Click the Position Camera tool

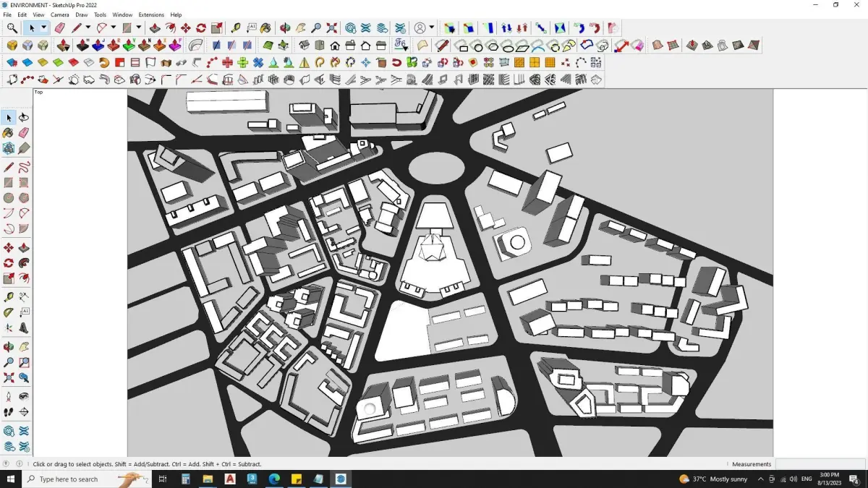(x=9, y=396)
